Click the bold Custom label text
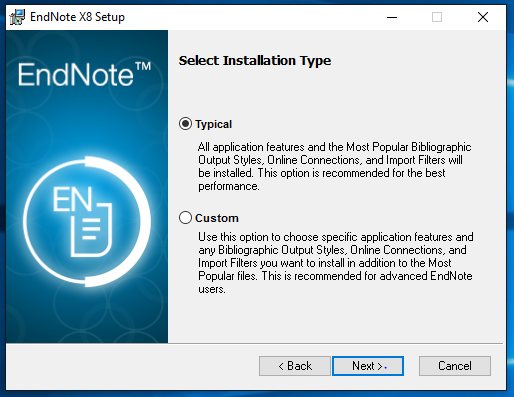The width and height of the screenshot is (514, 397). tap(217, 218)
